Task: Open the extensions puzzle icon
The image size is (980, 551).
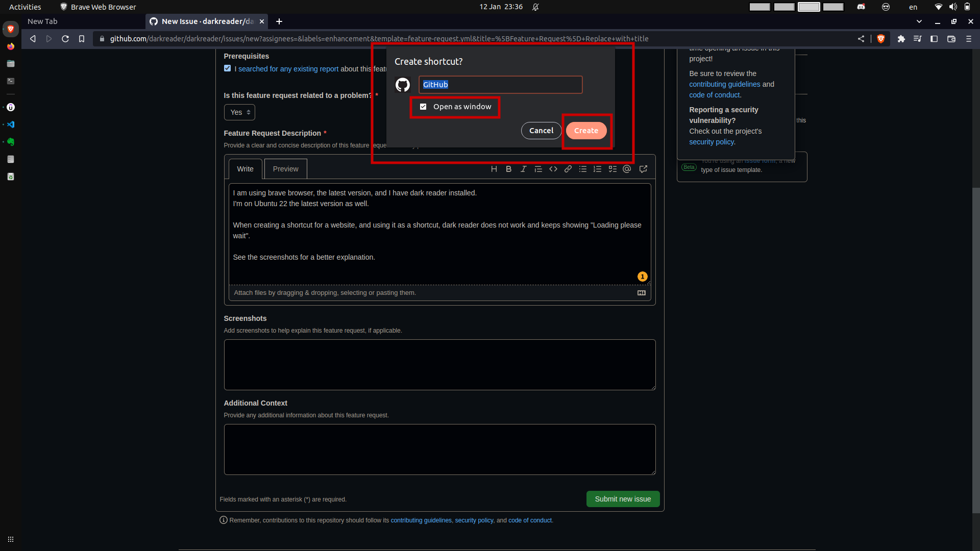Action: click(x=901, y=39)
